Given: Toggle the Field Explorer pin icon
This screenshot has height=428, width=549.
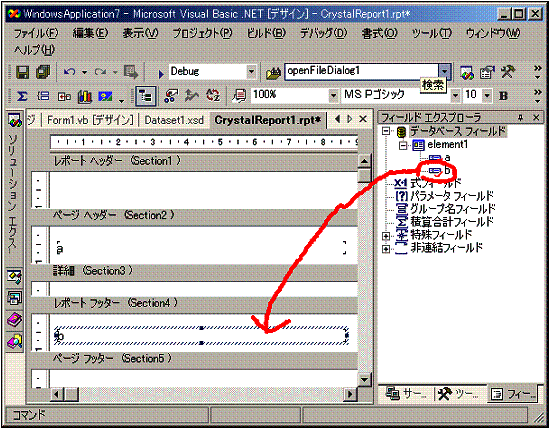Looking at the screenshot, I should coord(520,118).
